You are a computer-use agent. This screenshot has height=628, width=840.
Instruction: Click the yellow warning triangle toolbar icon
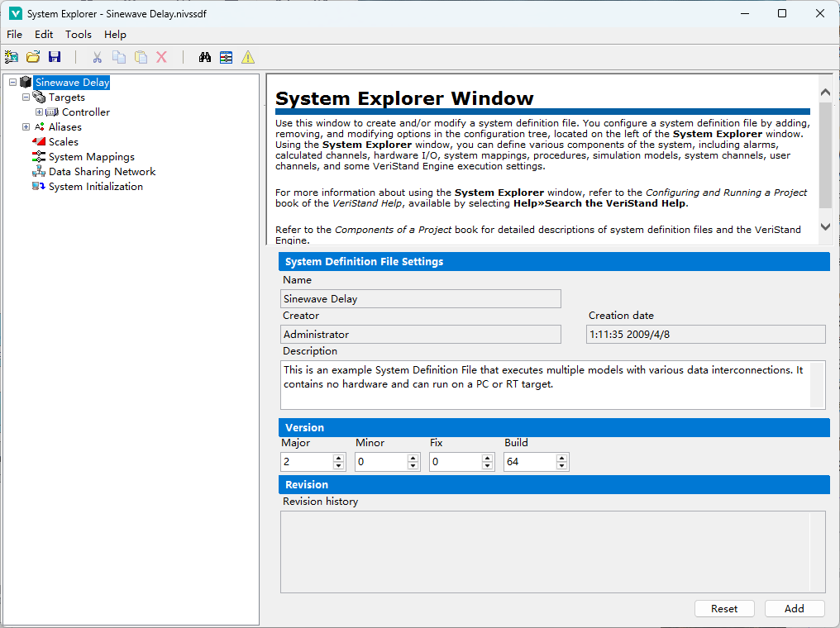click(x=247, y=57)
